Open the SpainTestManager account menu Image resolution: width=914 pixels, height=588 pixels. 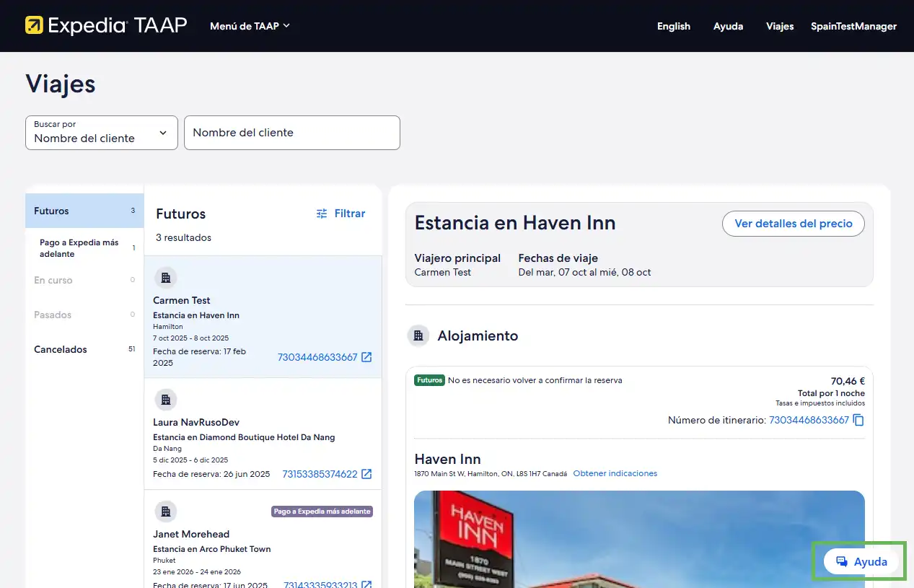(x=853, y=26)
